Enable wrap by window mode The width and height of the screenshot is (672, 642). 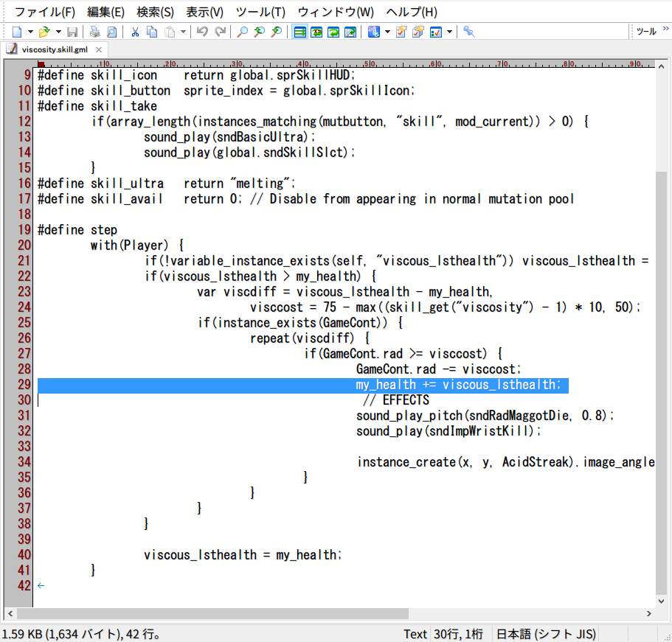point(333,32)
